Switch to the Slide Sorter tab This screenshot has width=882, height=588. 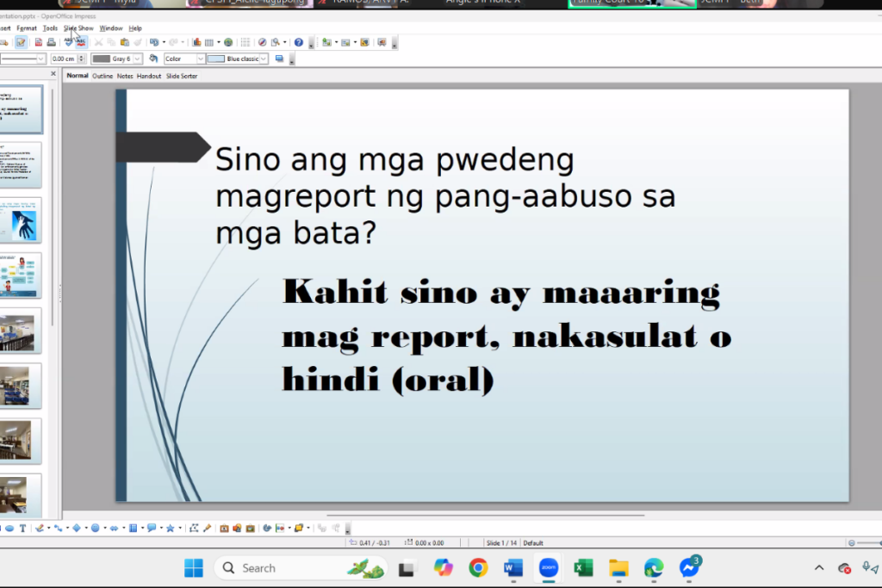[x=182, y=76]
